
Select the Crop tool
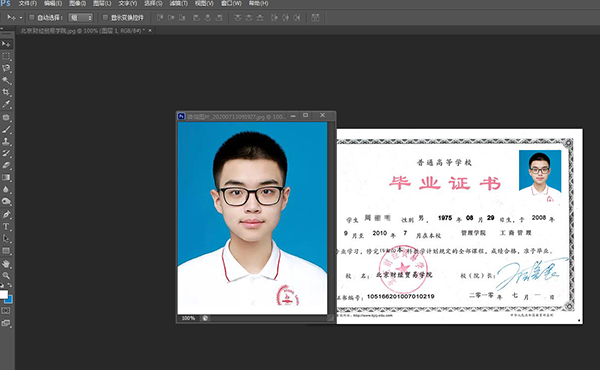(6, 92)
